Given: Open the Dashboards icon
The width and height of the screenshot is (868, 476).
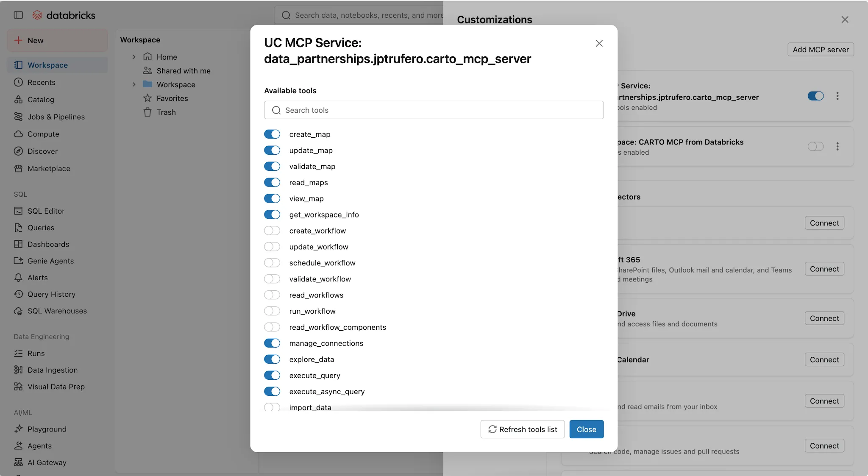Looking at the screenshot, I should click(18, 244).
